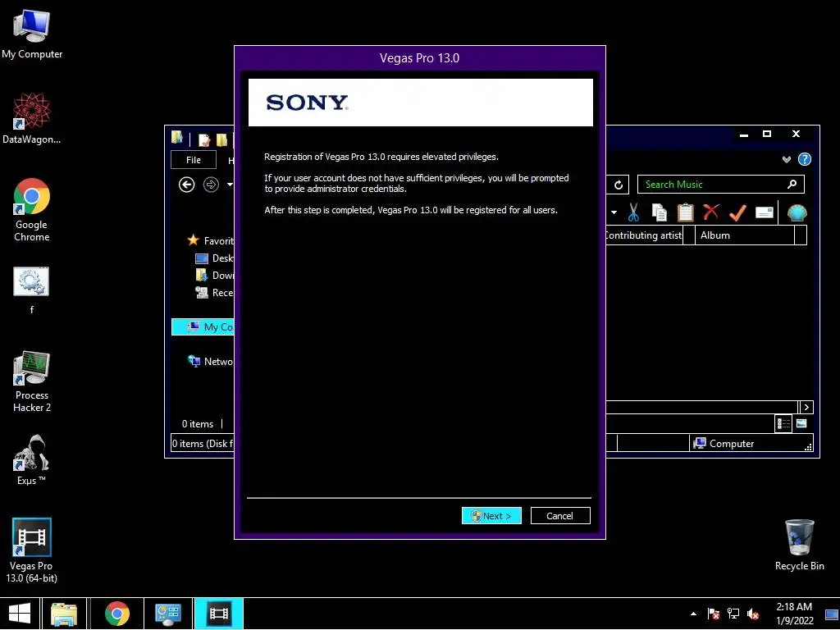840x630 pixels.
Task: Click the search magnifier icon
Action: [792, 185]
